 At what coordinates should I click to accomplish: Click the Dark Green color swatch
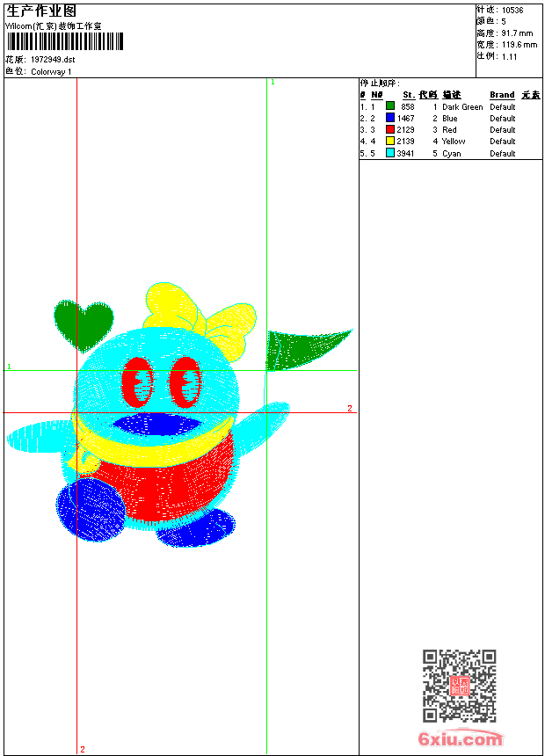[x=390, y=106]
